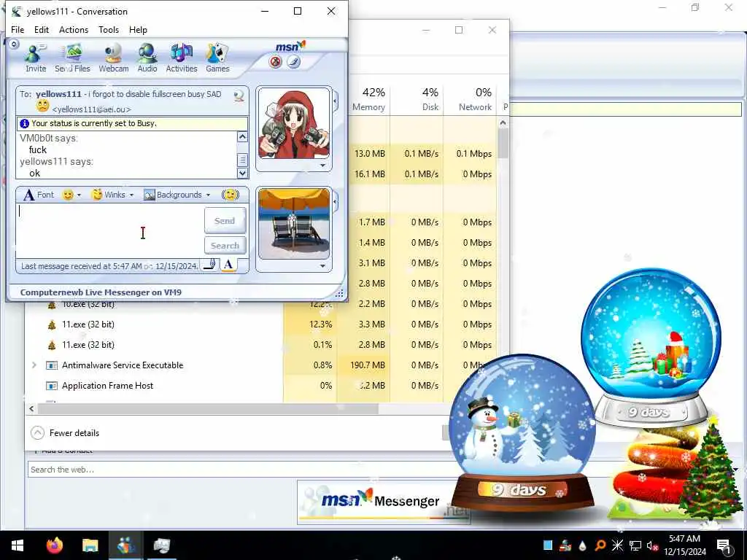The width and height of the screenshot is (747, 560).
Task: Click the Search button
Action: click(x=225, y=246)
